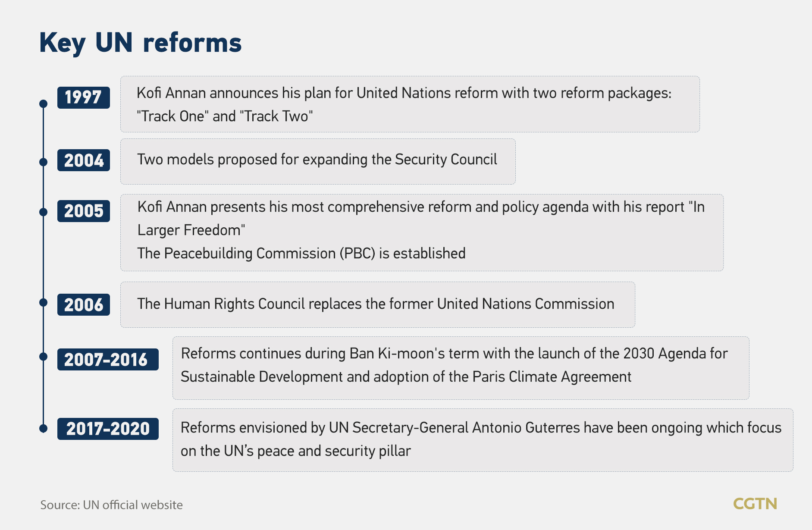Click the 1997 year label
Screen dimensions: 812x530
tap(84, 97)
